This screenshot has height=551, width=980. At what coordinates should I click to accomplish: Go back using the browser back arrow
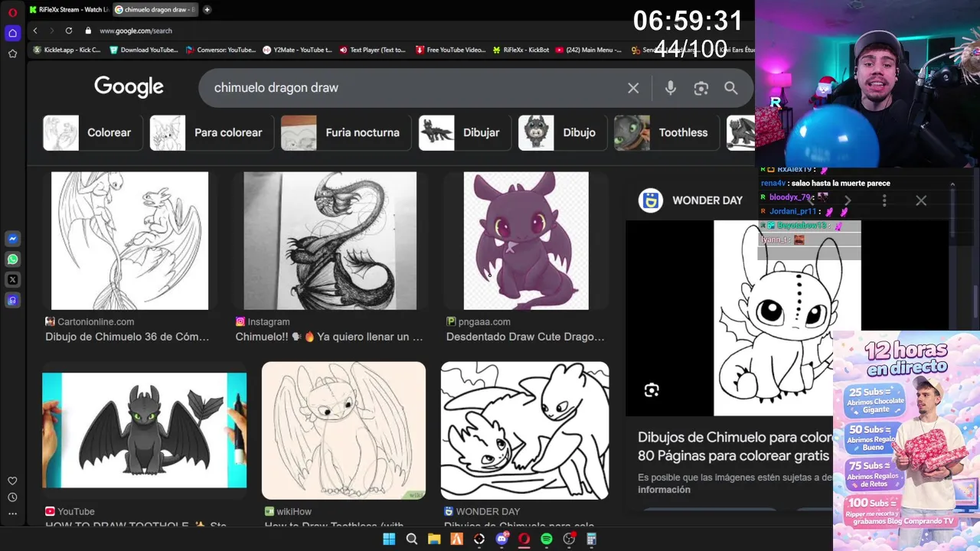[x=35, y=31]
